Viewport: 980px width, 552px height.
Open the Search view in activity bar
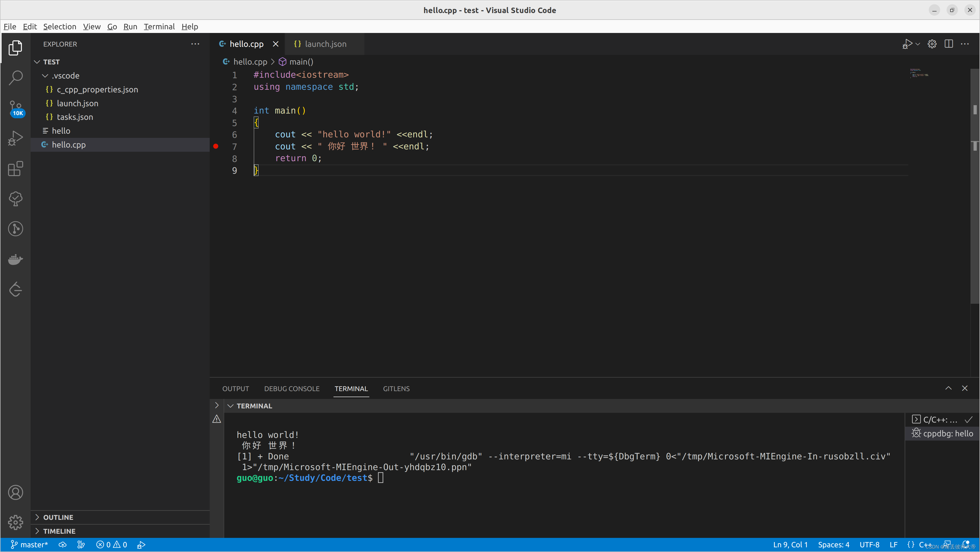click(16, 77)
